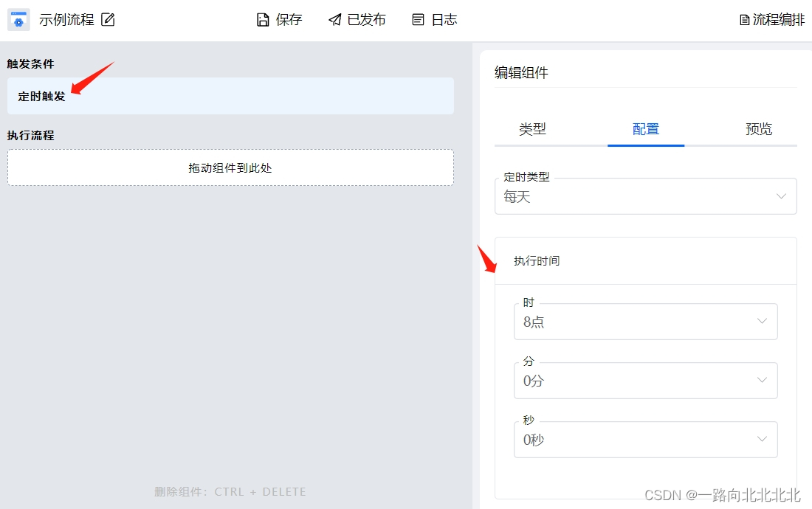Screen dimensions: 812x509
Task: Click the 已发布 publish button
Action: point(357,19)
